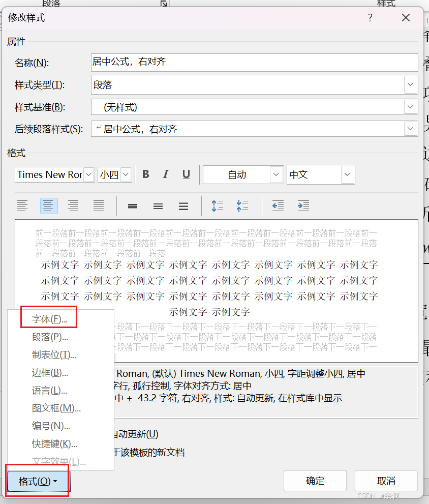The height and width of the screenshot is (504, 429).
Task: Click the 确定 button
Action: tap(315, 481)
